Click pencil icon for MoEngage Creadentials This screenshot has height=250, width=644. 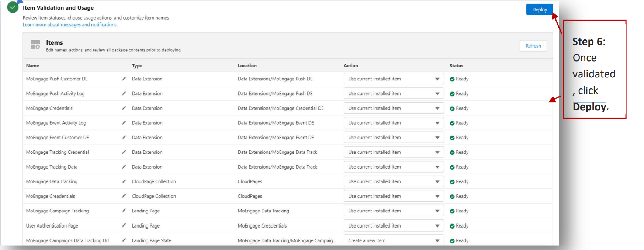point(124,196)
